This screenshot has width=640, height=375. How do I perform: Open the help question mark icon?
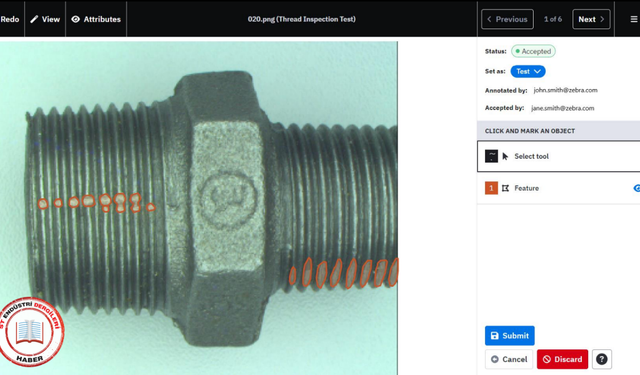click(x=601, y=359)
